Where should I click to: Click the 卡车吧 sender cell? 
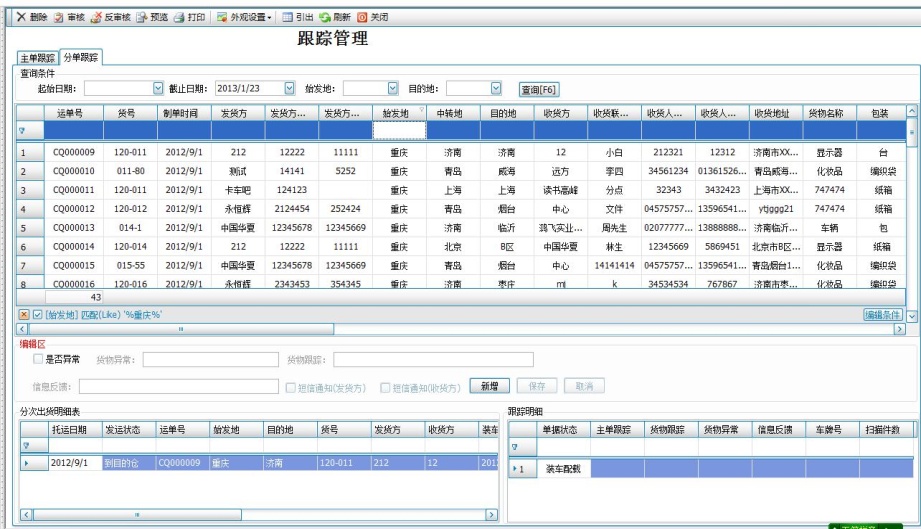click(238, 190)
